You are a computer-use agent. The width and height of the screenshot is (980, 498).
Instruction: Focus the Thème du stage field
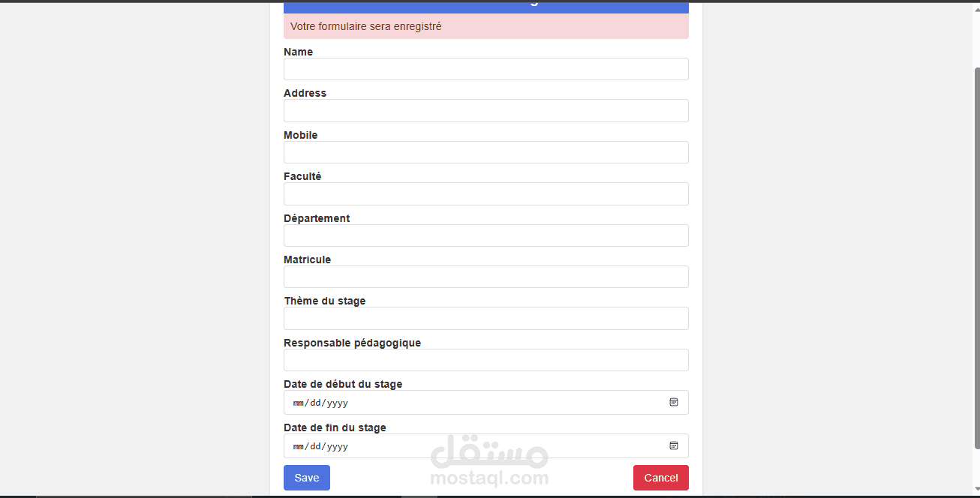pos(486,318)
